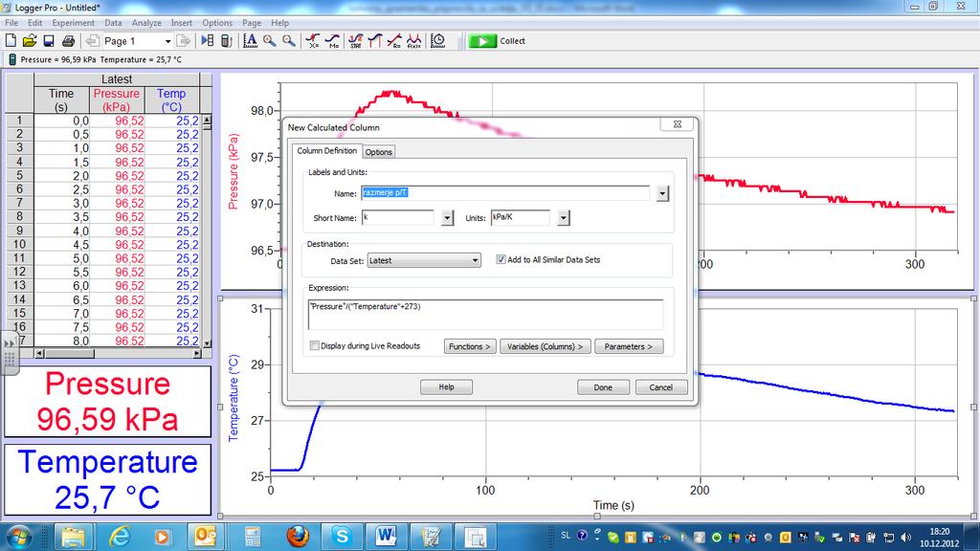Click the Done button

603,387
